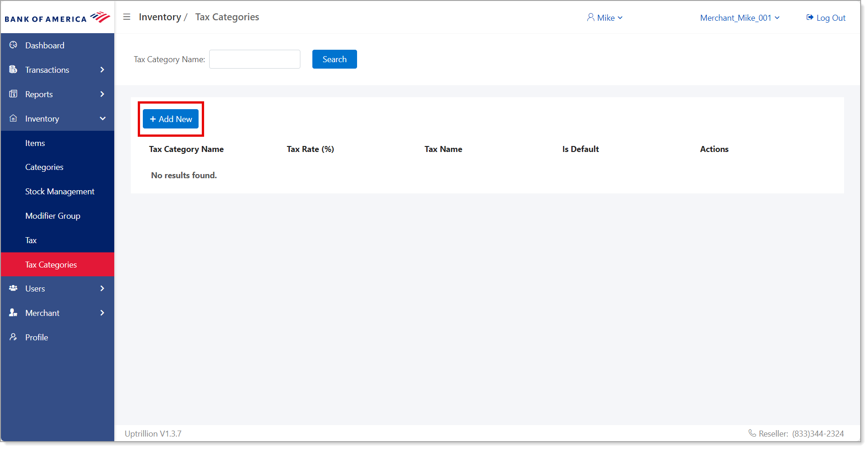Click the Is Default column header
The image size is (868, 449).
pos(581,149)
